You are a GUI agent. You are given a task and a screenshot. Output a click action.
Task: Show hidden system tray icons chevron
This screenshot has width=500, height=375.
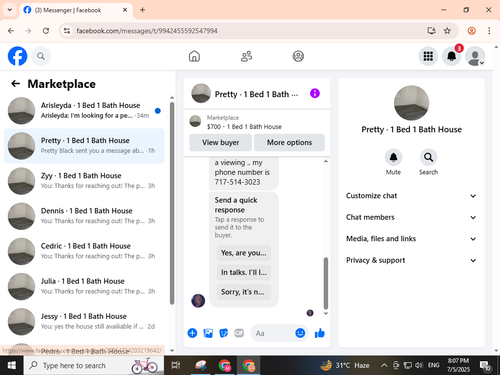384,365
